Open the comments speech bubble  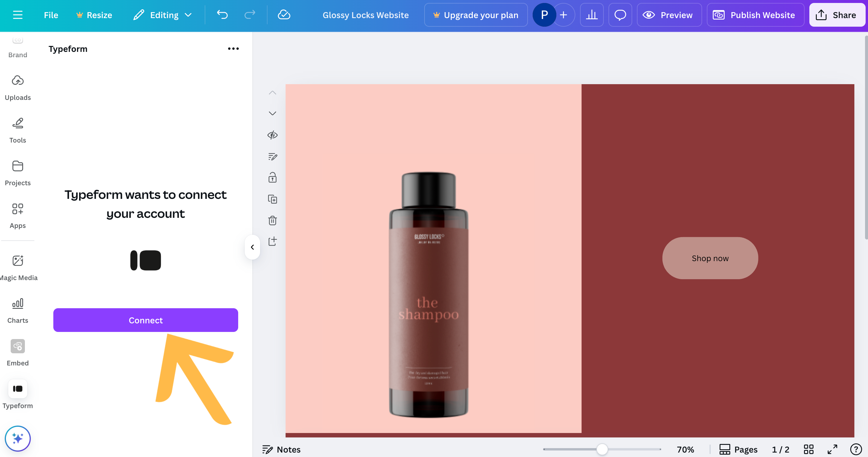click(620, 15)
